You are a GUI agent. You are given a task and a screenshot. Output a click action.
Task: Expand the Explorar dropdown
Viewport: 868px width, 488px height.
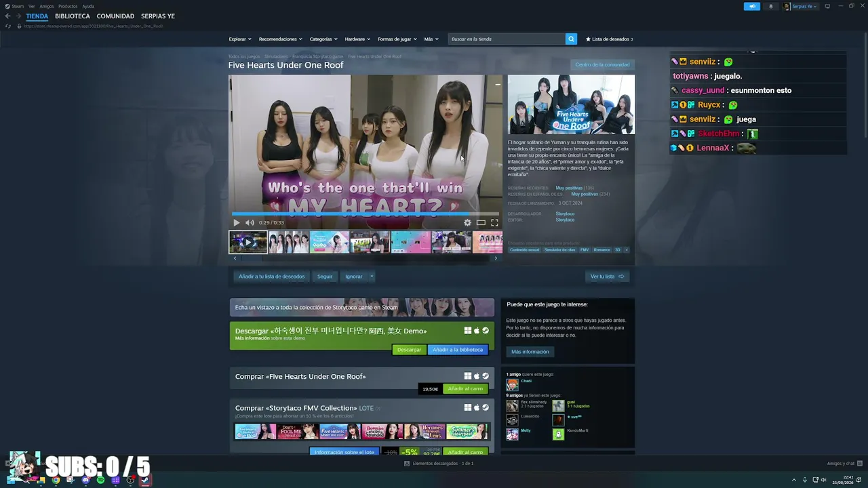240,39
